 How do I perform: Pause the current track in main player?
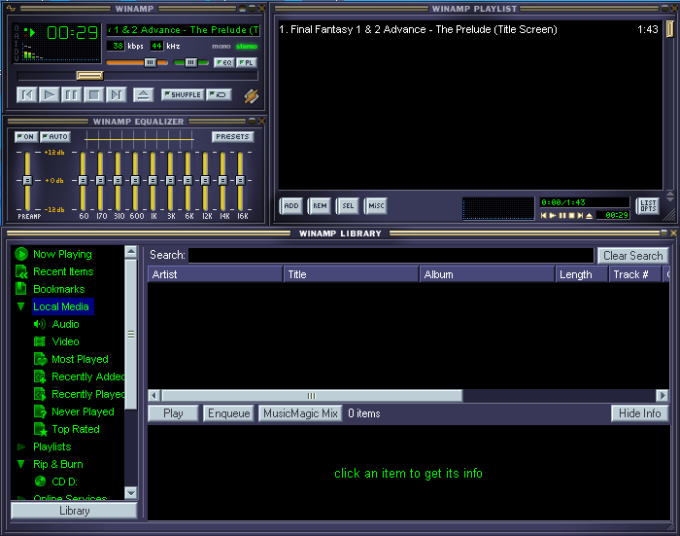[x=71, y=95]
